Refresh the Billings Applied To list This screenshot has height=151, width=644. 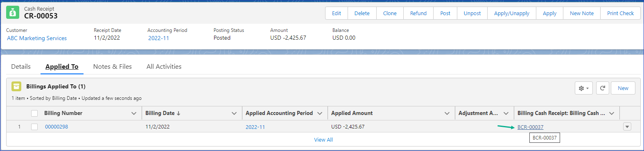point(603,88)
